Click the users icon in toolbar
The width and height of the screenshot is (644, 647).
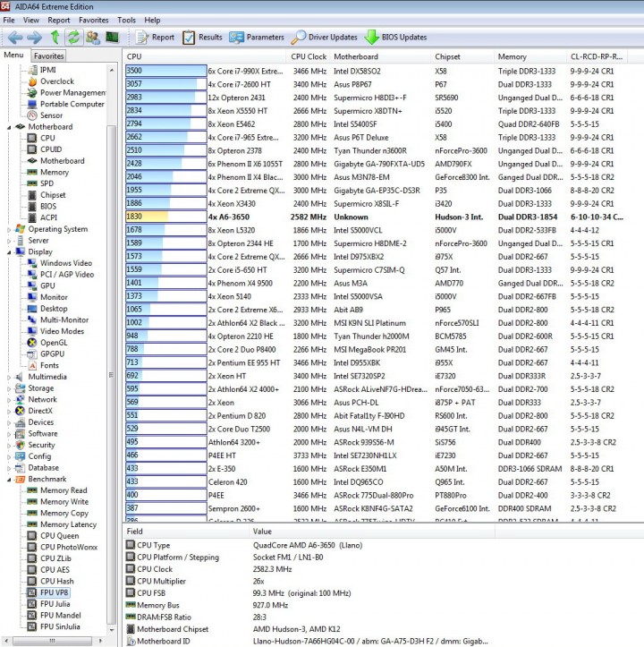tap(92, 38)
